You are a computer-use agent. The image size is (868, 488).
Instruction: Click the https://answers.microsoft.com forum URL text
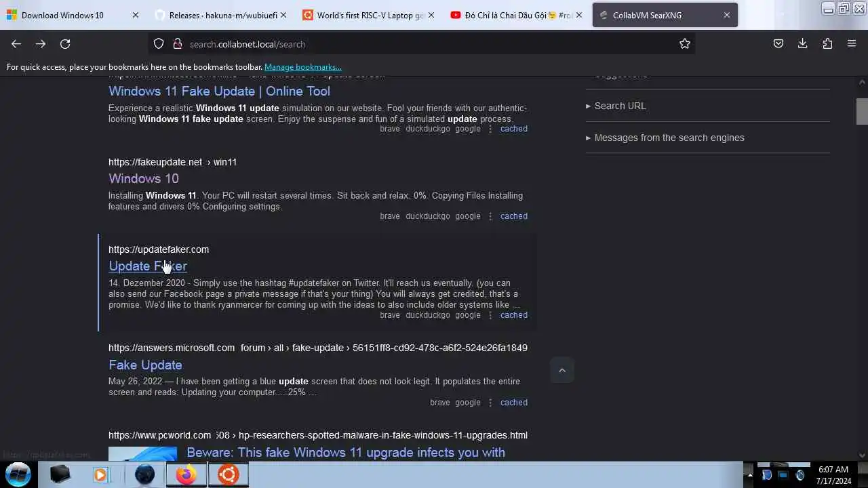(x=317, y=348)
